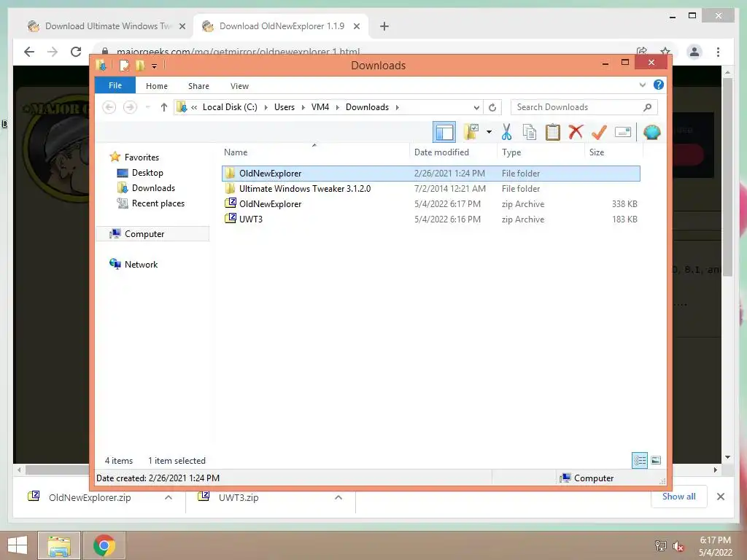
Task: Click Show all downloads button
Action: pos(679,497)
